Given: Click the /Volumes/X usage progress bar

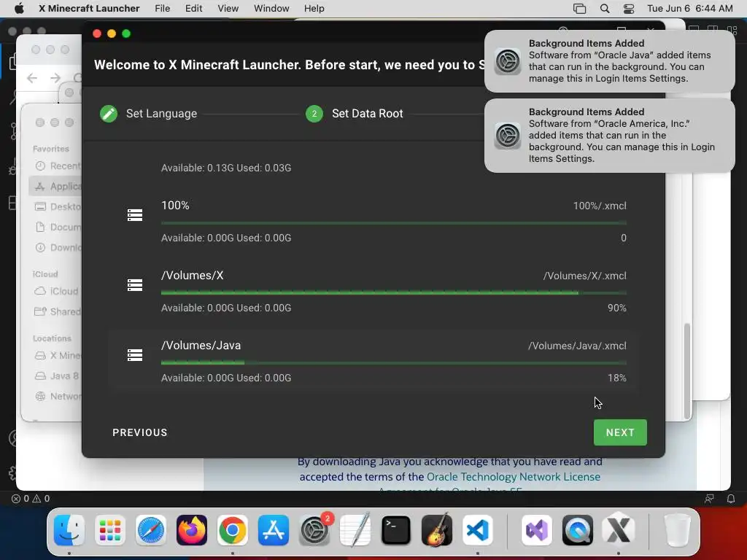Looking at the screenshot, I should (393, 293).
